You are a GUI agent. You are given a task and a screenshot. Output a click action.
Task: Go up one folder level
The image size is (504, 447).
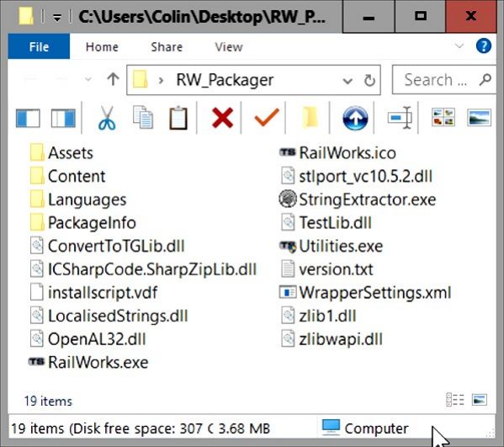[113, 79]
